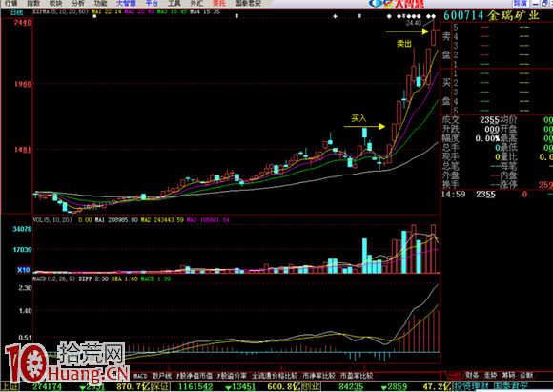Select the 市净率比较 tab

point(318,376)
